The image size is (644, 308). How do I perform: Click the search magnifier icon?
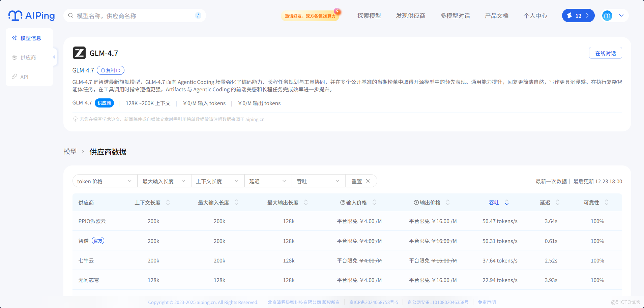coord(71,16)
